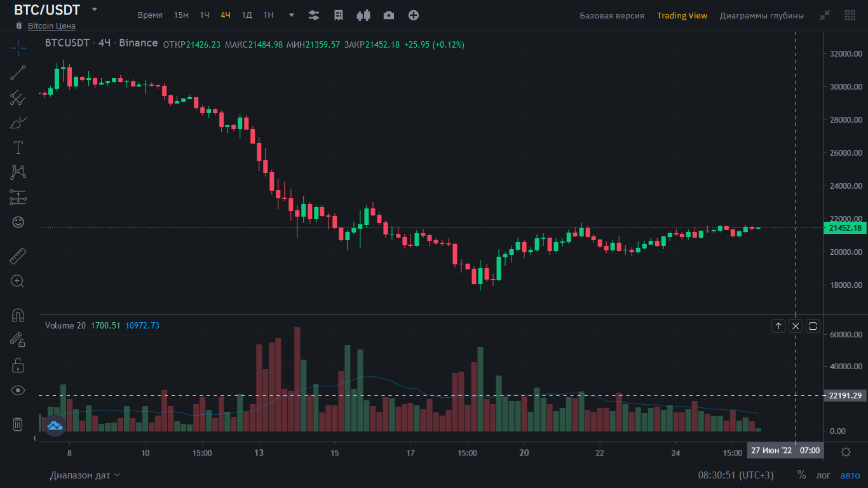Delete drawings with trash icon
Viewport: 868px width, 488px height.
(18, 424)
